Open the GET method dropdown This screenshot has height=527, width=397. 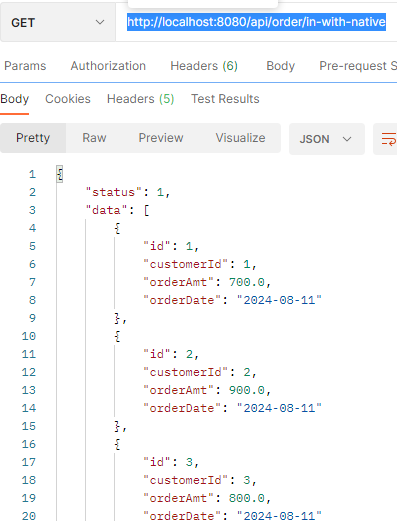(58, 23)
